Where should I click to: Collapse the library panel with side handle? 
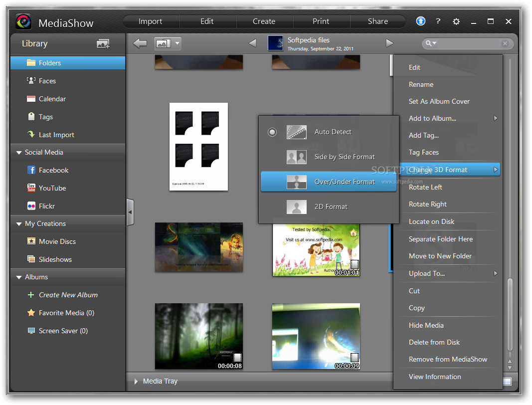pos(130,212)
